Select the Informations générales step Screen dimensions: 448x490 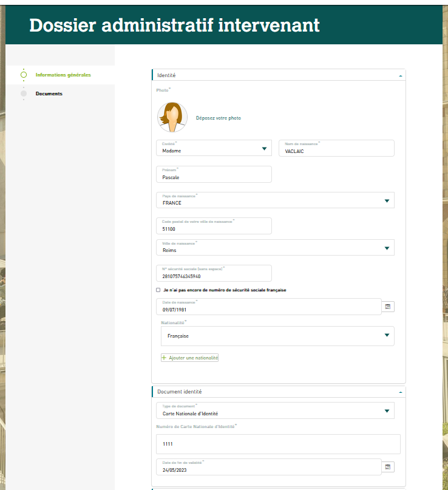coord(63,75)
